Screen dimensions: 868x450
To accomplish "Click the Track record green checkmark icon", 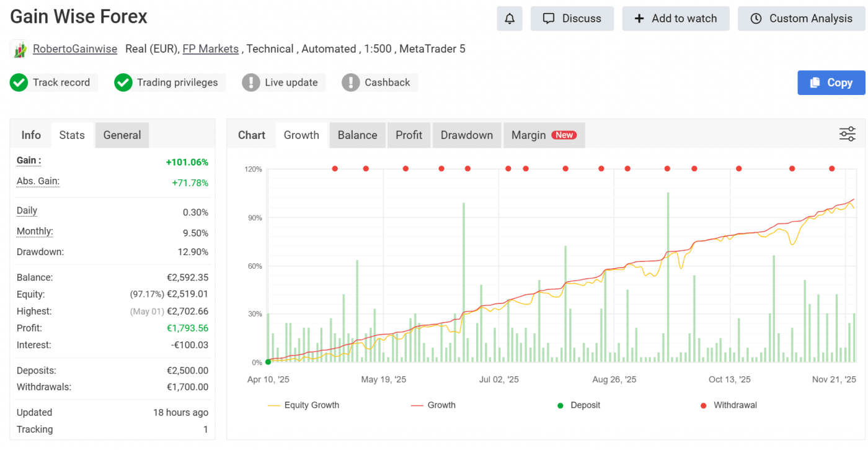I will point(19,83).
